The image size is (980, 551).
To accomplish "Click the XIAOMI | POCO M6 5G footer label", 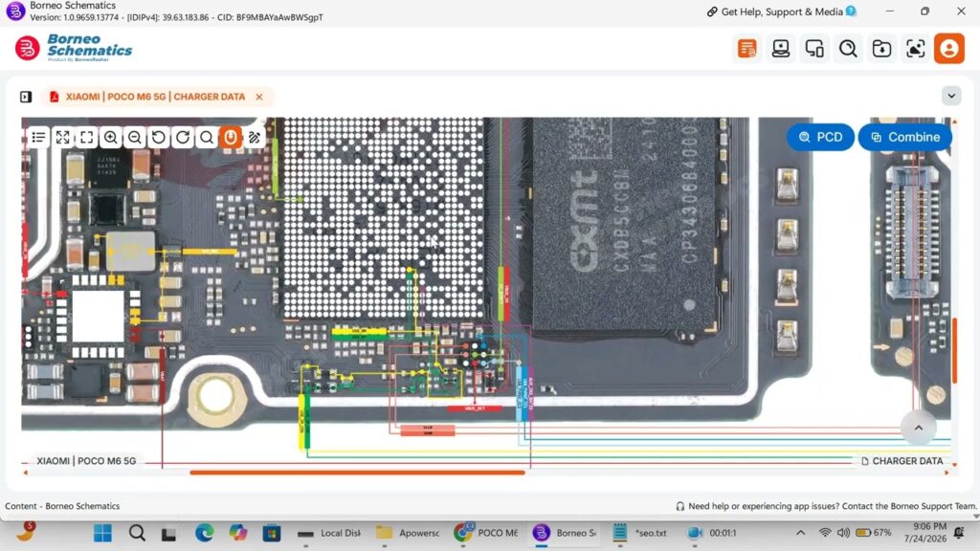I will click(85, 461).
